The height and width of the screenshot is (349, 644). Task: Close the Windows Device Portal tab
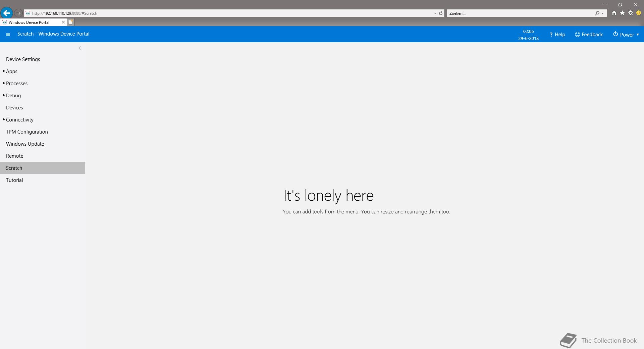(63, 22)
